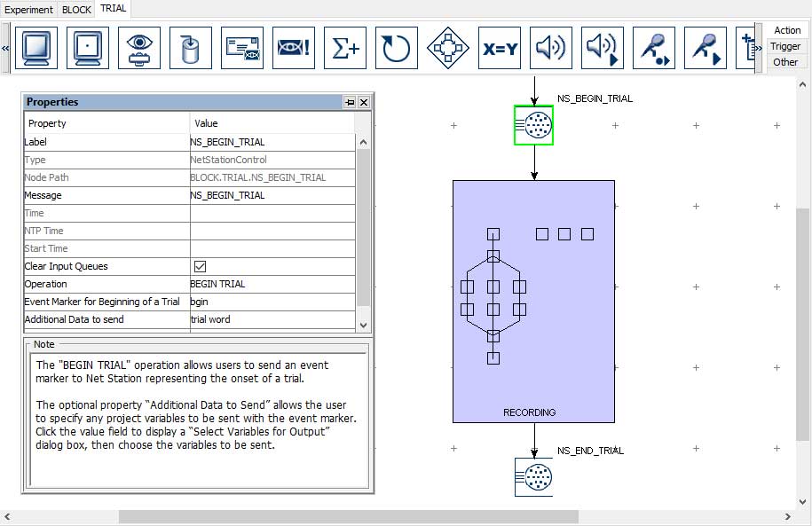The height and width of the screenshot is (526, 812).
Task: Select the blank Display Screen monitor icon
Action: click(35, 48)
